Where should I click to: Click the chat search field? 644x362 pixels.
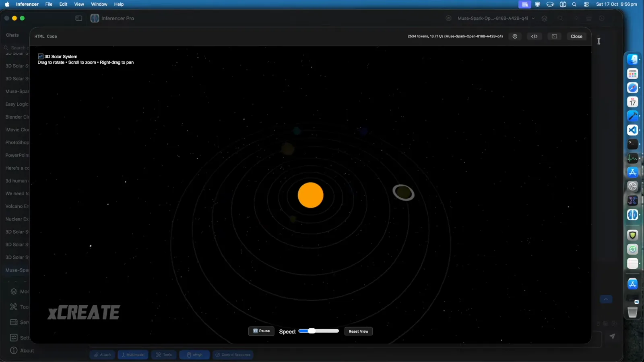[x=16, y=47]
